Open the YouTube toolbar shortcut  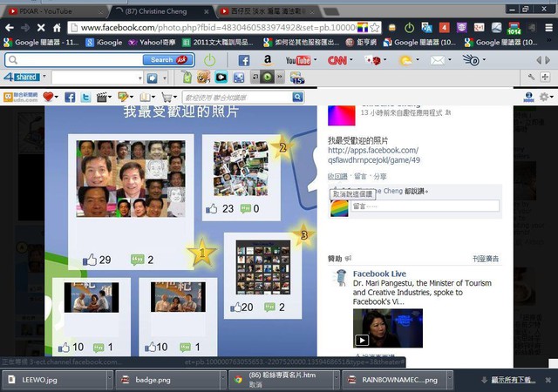point(298,60)
